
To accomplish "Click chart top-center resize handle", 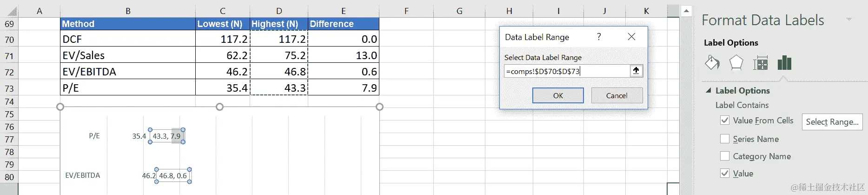I will (x=220, y=107).
